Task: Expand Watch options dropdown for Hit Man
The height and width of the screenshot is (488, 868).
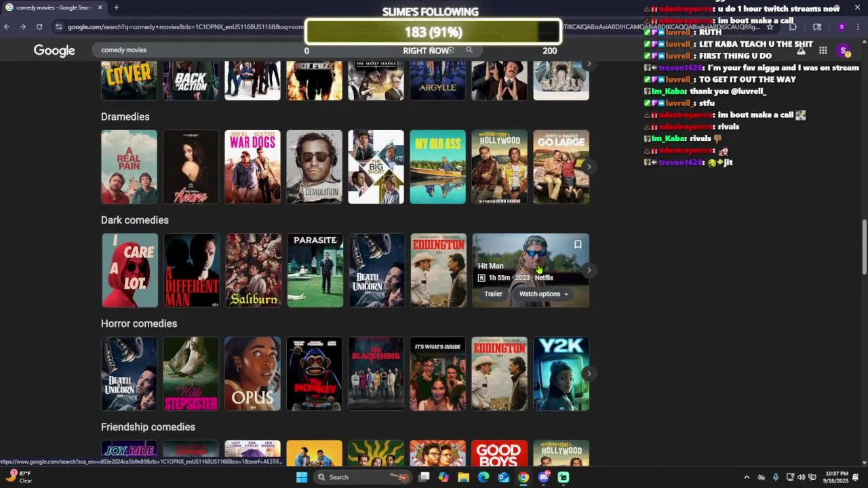Action: tap(544, 294)
